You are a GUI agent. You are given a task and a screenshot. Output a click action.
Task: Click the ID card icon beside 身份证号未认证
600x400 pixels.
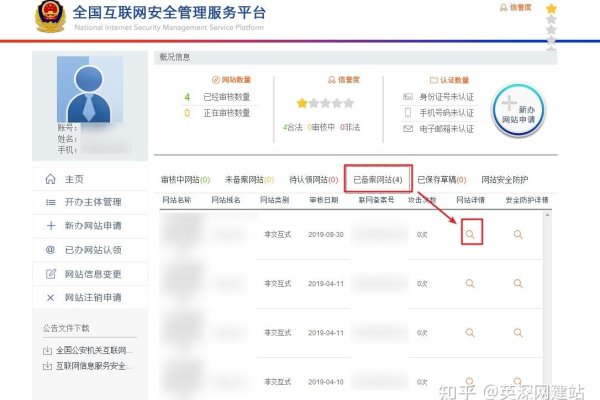pos(408,96)
